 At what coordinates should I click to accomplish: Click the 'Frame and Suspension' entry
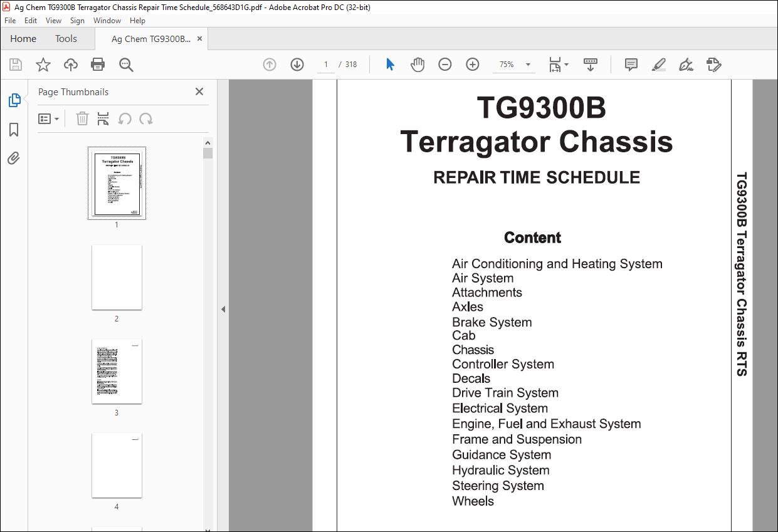pos(517,439)
